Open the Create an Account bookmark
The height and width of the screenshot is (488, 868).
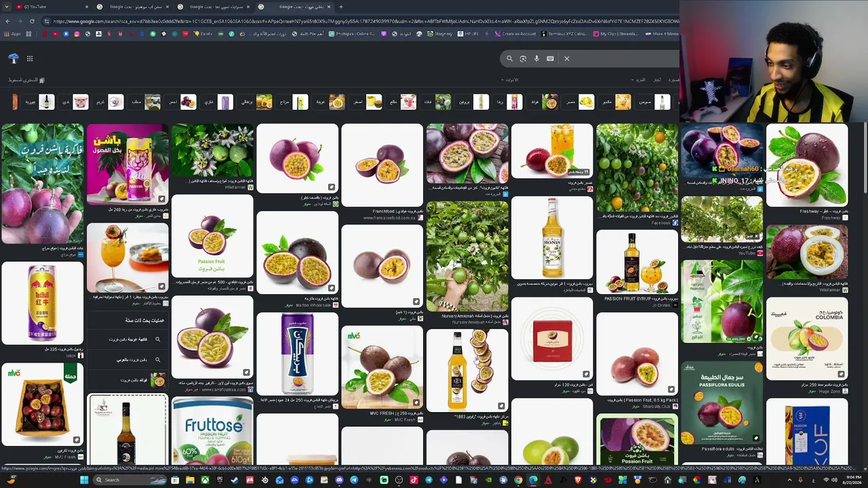click(x=516, y=34)
